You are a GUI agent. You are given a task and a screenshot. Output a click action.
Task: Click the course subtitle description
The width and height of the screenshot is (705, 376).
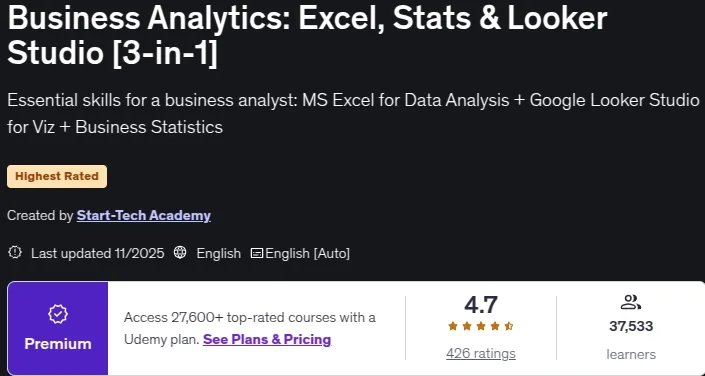353,114
